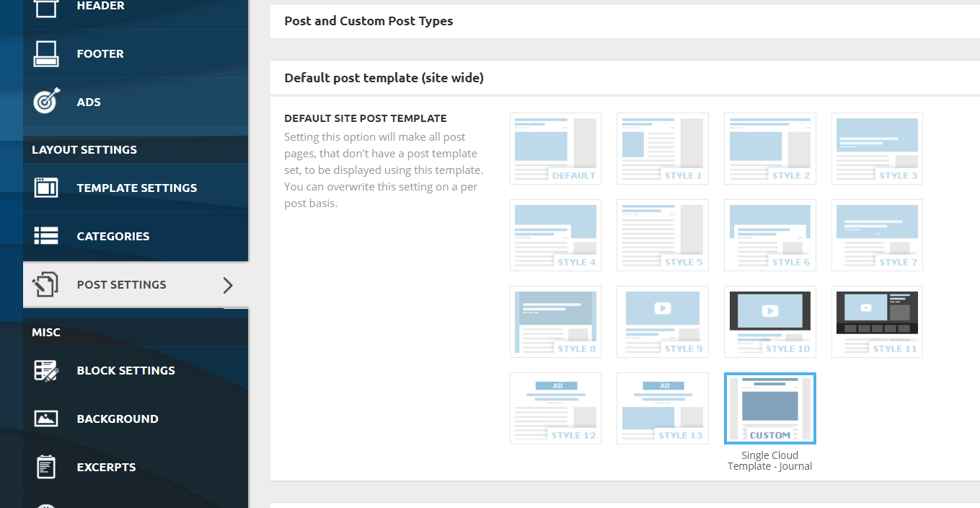Select the Style 1 post template
This screenshot has width=980, height=508.
[663, 149]
